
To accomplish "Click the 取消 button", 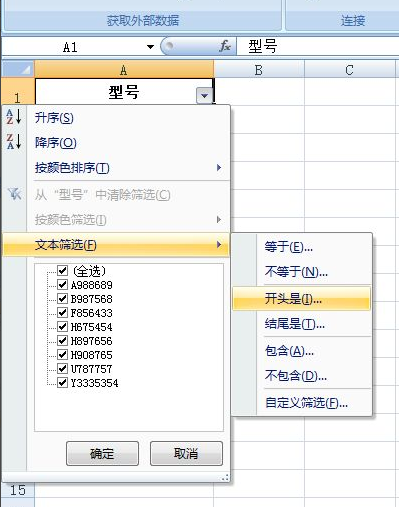I will [186, 453].
